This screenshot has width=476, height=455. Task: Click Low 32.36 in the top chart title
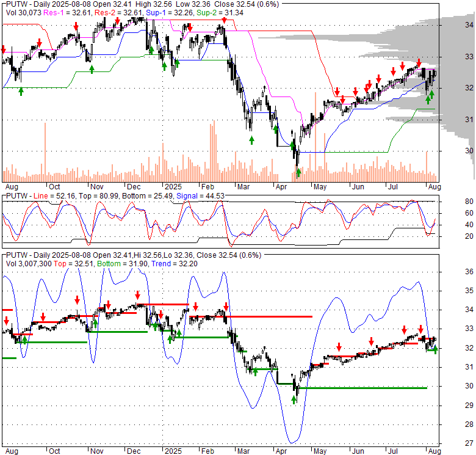point(193,4)
